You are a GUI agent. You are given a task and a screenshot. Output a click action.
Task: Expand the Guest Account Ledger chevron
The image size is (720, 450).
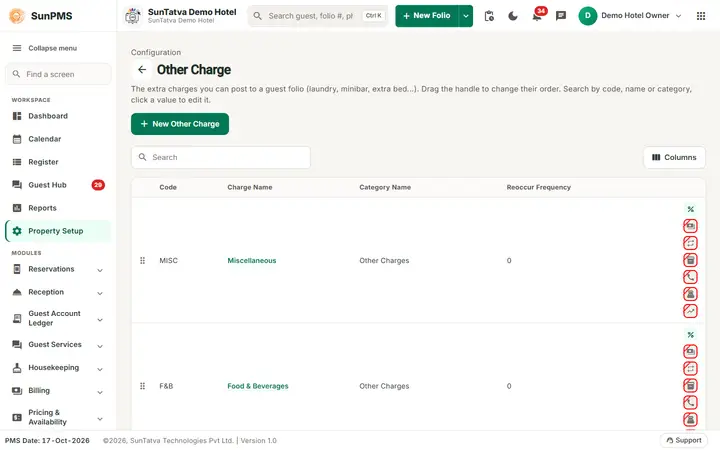point(100,320)
